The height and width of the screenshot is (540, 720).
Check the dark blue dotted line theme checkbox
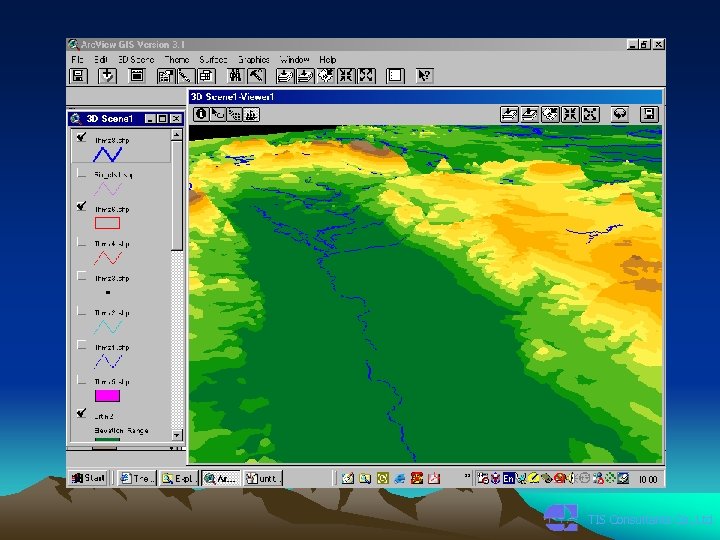click(x=82, y=345)
